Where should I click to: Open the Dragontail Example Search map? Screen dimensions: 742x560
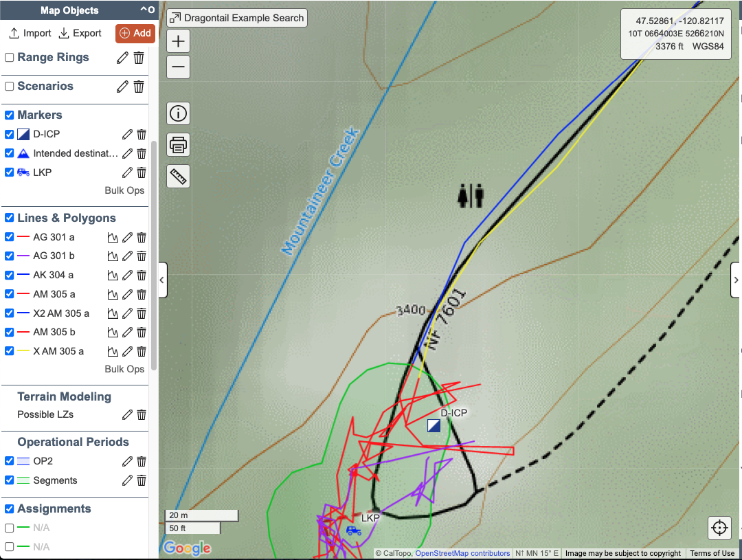[x=237, y=18]
